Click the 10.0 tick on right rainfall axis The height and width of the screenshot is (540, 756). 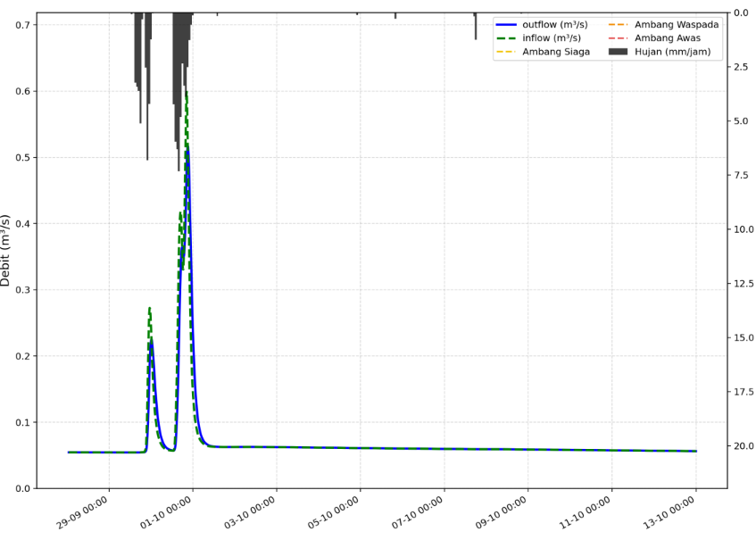pos(743,229)
